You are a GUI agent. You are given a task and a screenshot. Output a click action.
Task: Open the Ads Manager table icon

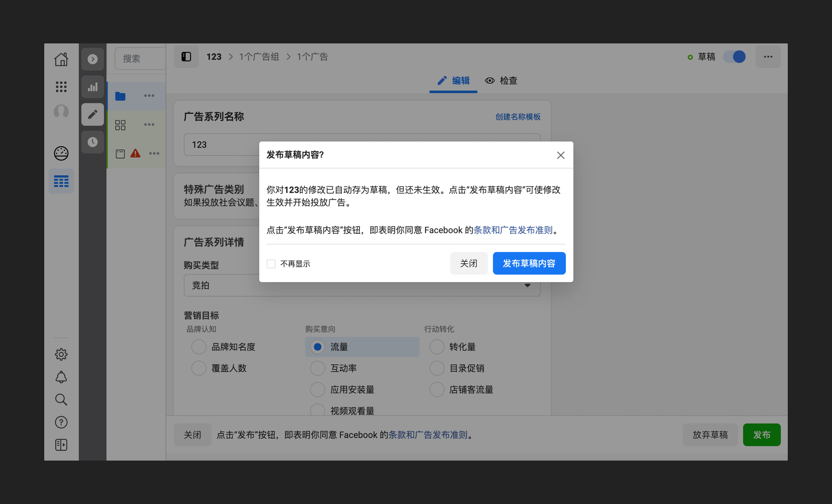click(61, 181)
